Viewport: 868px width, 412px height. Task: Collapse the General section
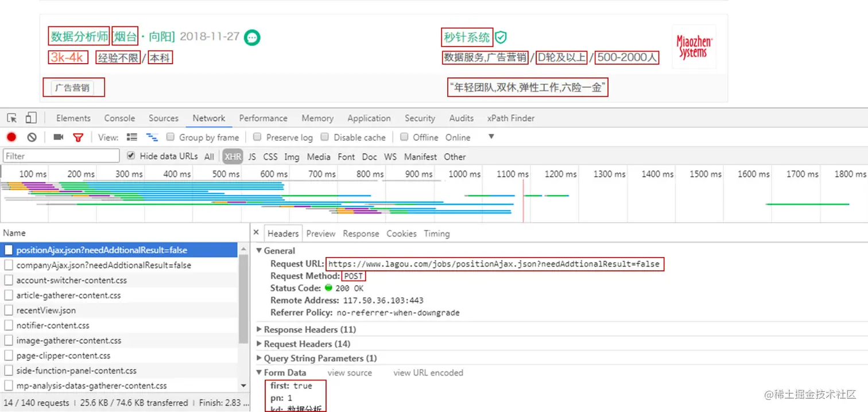(x=259, y=251)
